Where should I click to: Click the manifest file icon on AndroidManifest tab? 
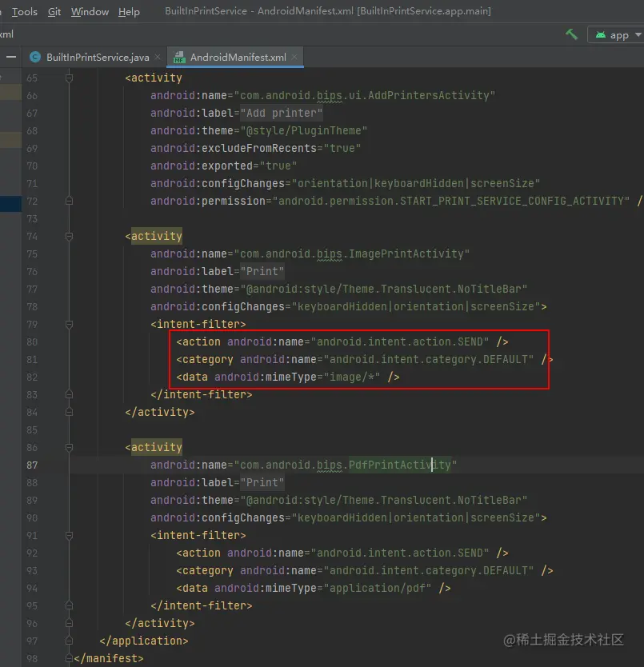pyautogui.click(x=179, y=57)
